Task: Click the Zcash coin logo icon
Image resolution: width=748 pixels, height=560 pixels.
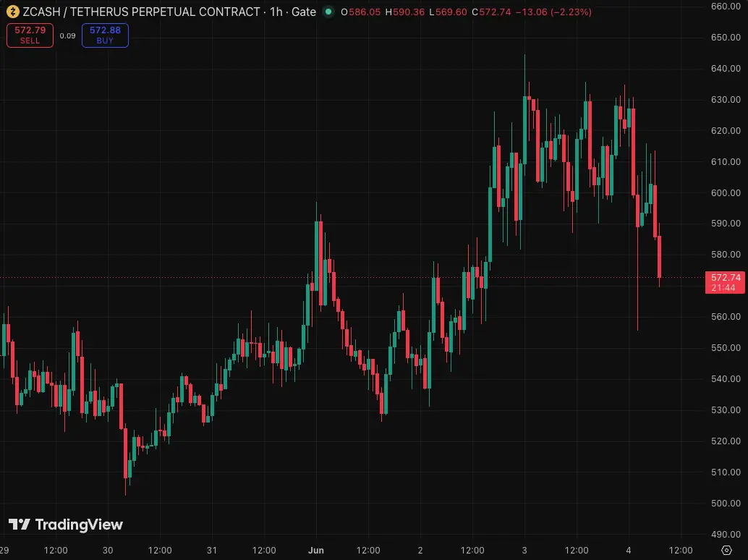Action: pos(12,12)
